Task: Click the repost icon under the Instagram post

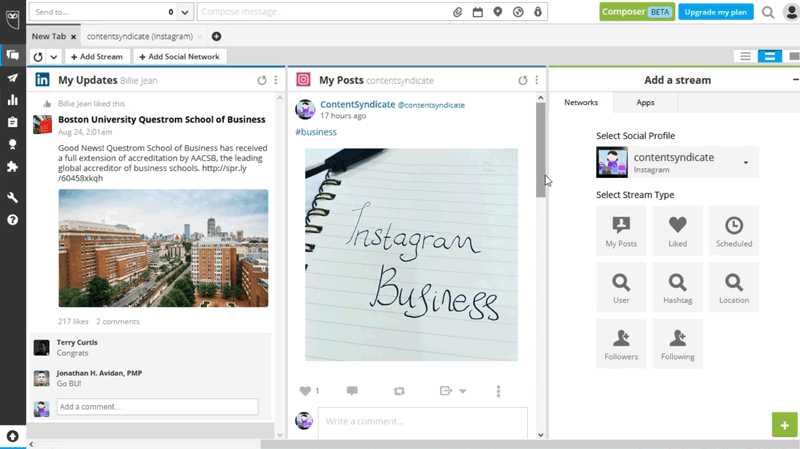Action: click(x=400, y=391)
